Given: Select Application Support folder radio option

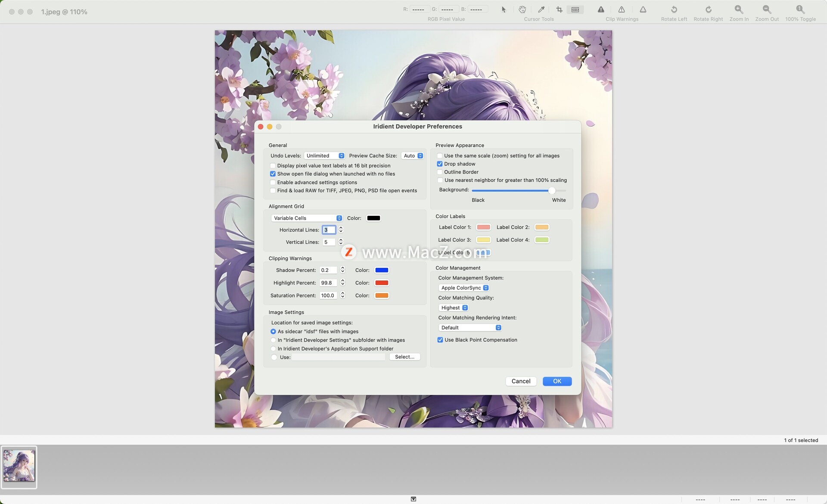Looking at the screenshot, I should click(x=273, y=349).
